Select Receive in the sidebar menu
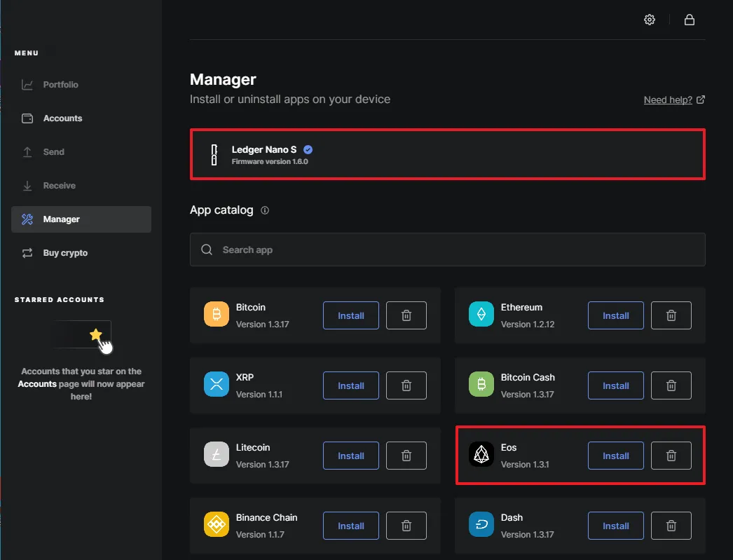733x560 pixels. tap(81, 186)
